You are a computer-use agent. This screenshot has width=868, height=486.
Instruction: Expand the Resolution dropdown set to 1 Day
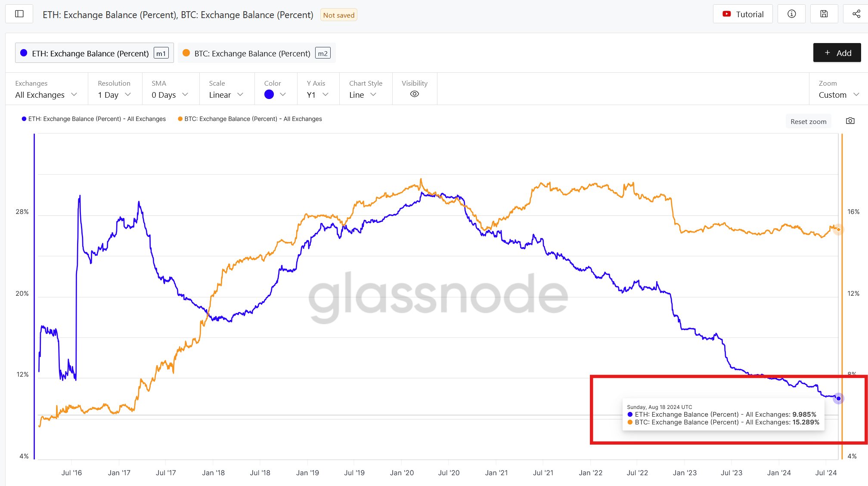pos(113,94)
